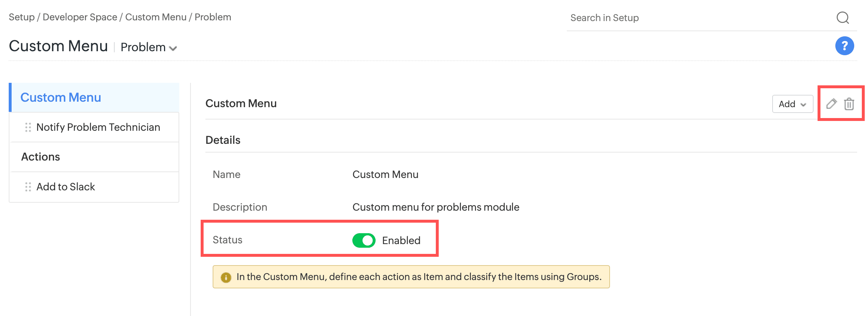
Task: Select Custom Menu in left sidebar
Action: coord(61,97)
